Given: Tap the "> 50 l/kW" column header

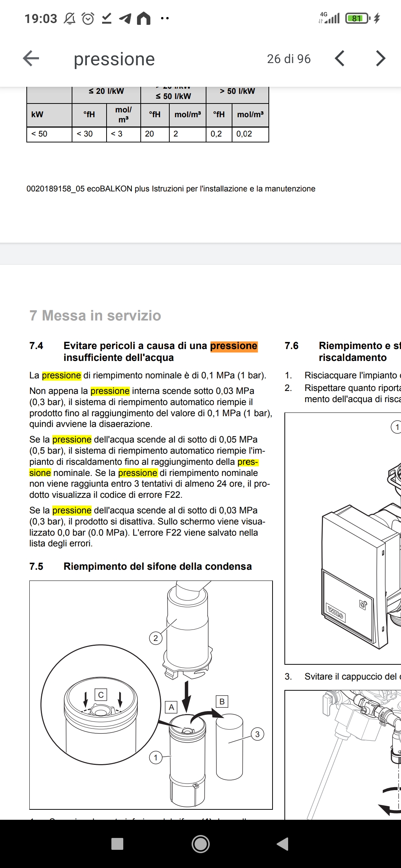Looking at the screenshot, I should 237,91.
